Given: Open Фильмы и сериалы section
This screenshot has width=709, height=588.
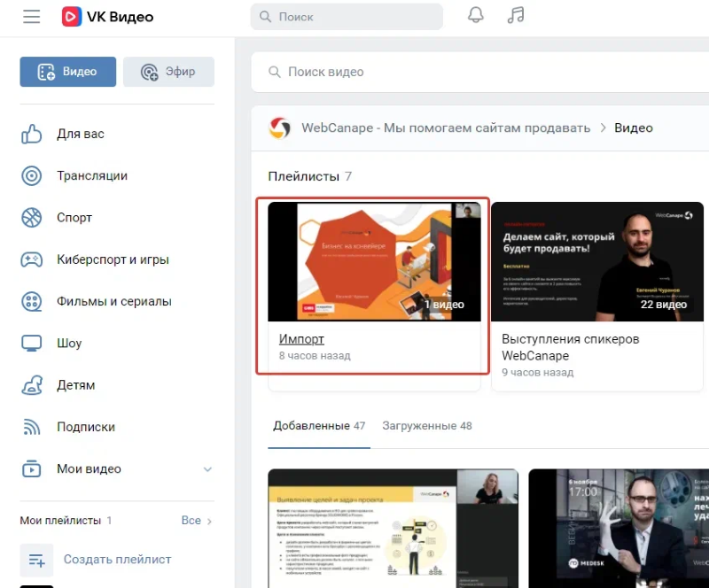Looking at the screenshot, I should (x=114, y=301).
